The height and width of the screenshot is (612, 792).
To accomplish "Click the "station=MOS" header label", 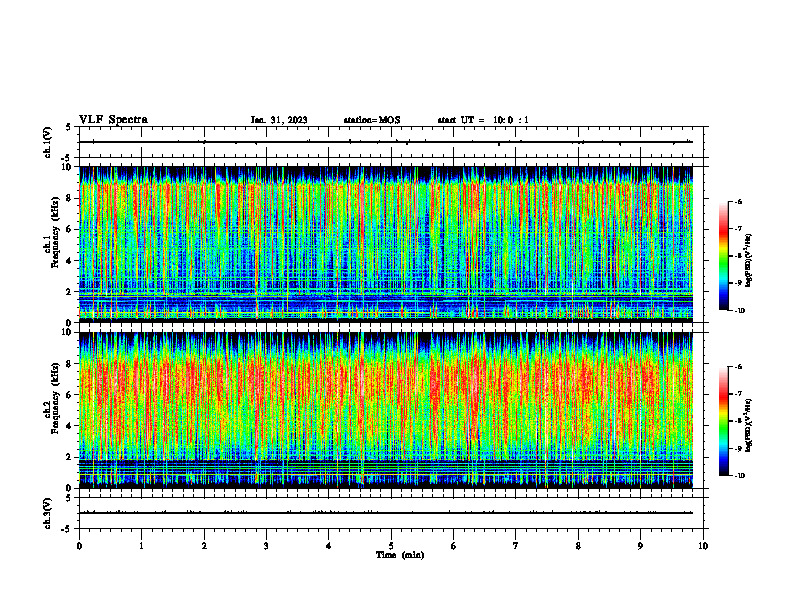I will point(372,120).
